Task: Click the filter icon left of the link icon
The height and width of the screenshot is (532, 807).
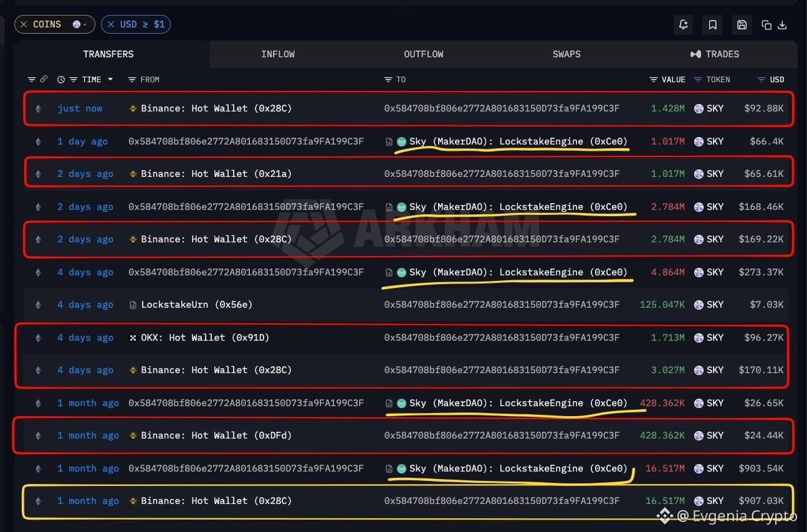Action: (32, 80)
